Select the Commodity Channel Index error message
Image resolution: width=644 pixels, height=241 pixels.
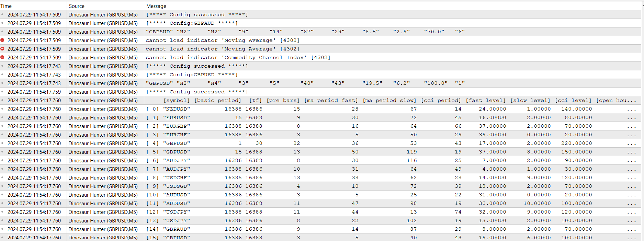point(238,57)
